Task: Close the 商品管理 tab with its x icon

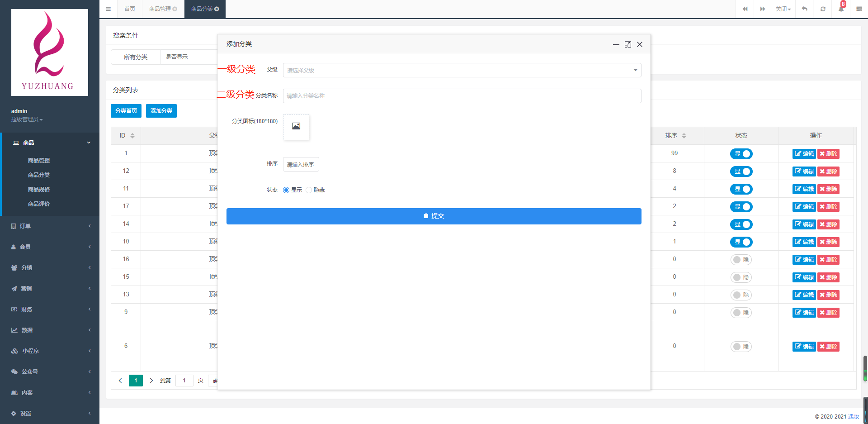Action: [175, 9]
